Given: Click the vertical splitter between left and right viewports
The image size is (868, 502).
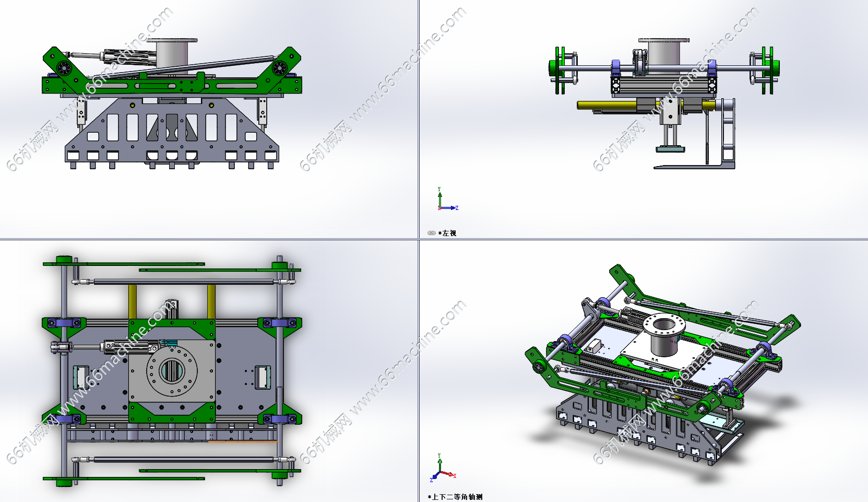Looking at the screenshot, I should pyautogui.click(x=419, y=120).
